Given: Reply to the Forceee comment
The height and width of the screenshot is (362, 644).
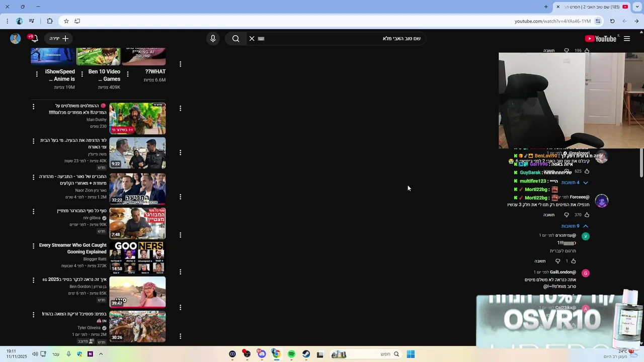Looking at the screenshot, I should 549,215.
